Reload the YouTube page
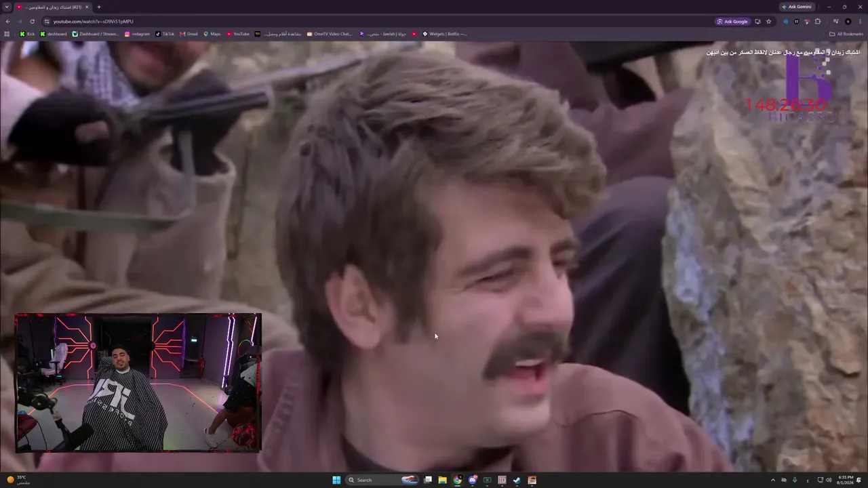Viewport: 868px width, 488px height. [32, 21]
